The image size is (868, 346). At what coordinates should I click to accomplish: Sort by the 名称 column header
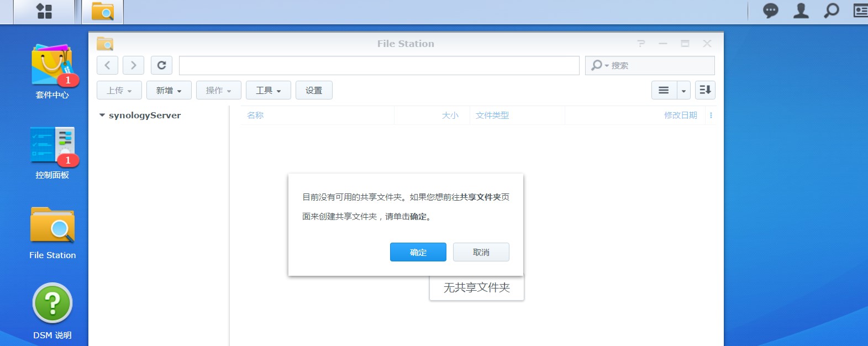click(x=317, y=115)
